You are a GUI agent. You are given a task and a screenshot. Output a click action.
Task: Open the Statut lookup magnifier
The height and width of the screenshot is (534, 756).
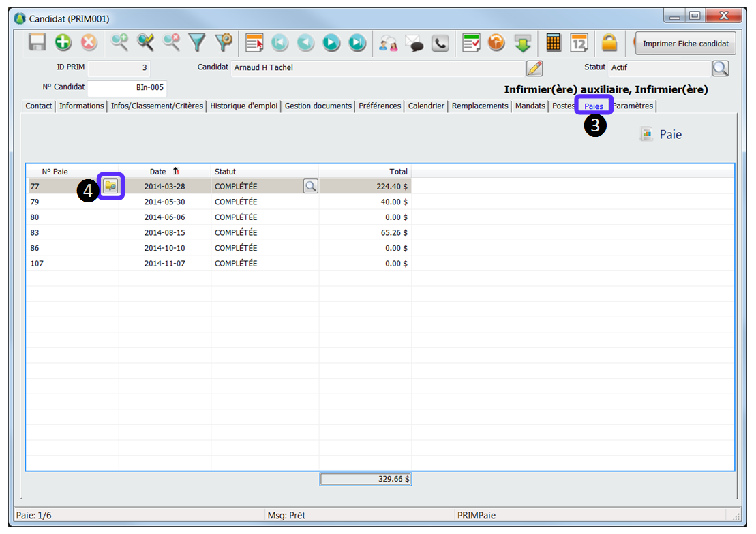point(720,68)
